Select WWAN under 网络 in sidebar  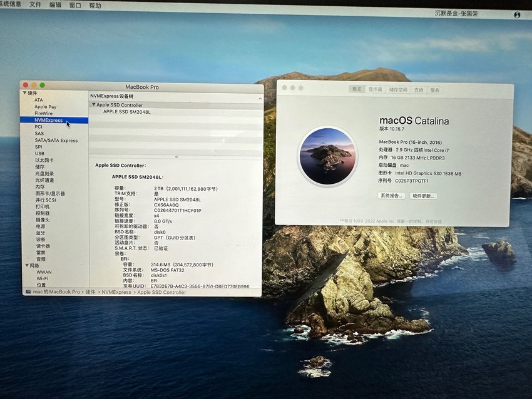44,272
